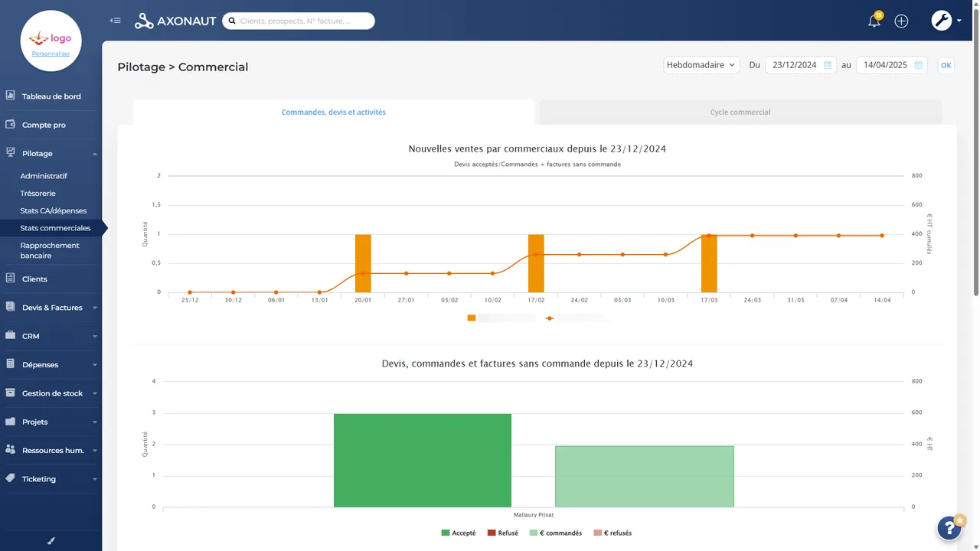Collapse the sidebar with the menu toggle icon
980x551 pixels.
pyautogui.click(x=116, y=21)
